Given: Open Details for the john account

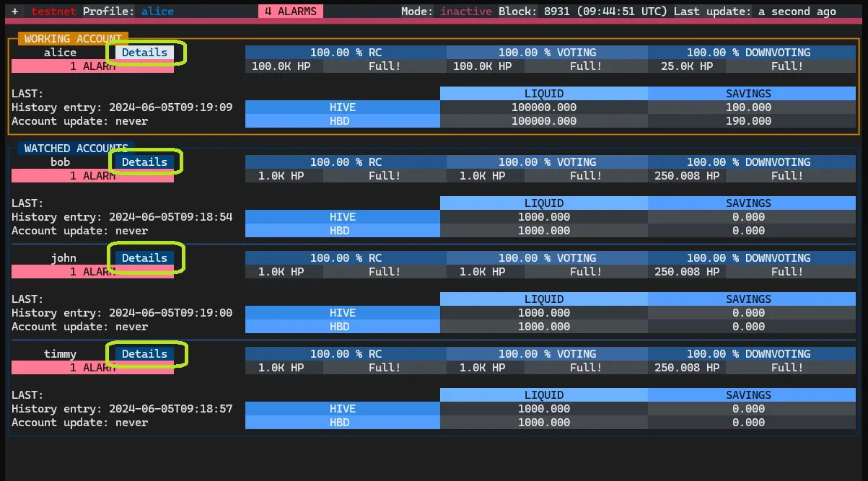Looking at the screenshot, I should (x=144, y=258).
